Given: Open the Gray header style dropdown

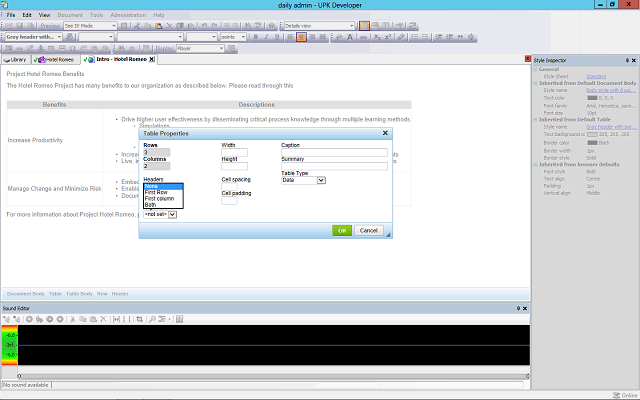Looking at the screenshot, I should point(59,37).
